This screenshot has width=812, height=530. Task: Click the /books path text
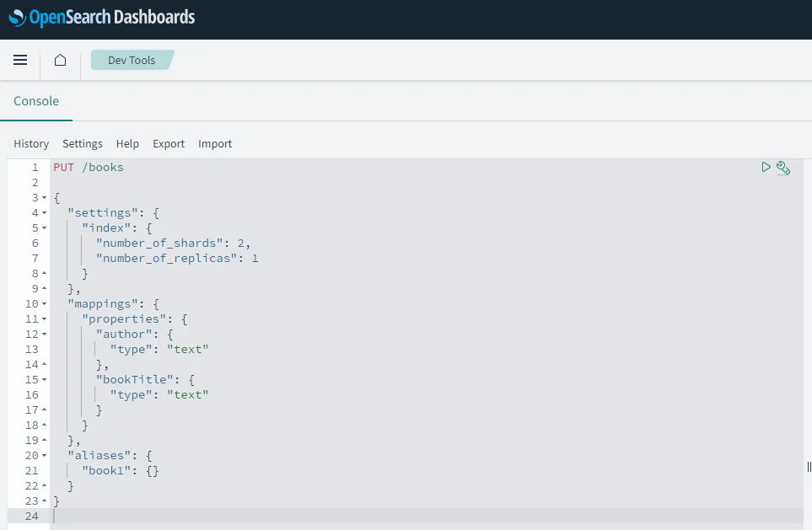[103, 167]
